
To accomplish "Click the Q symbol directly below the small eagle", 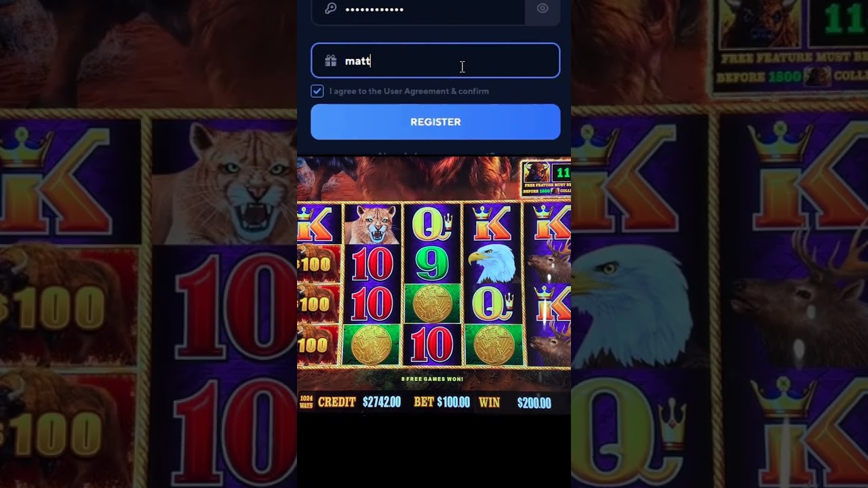I will 492,304.
